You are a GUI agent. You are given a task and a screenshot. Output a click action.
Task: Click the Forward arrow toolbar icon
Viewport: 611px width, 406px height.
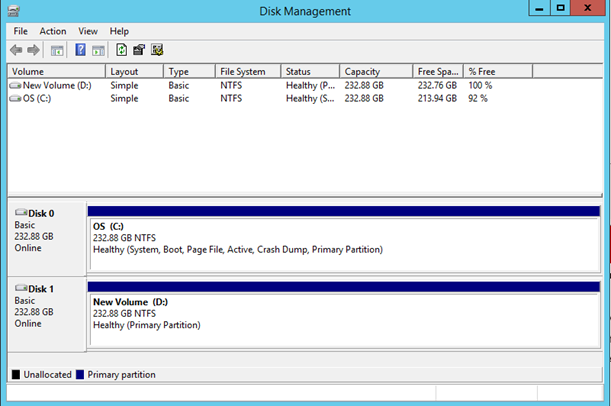[34, 50]
